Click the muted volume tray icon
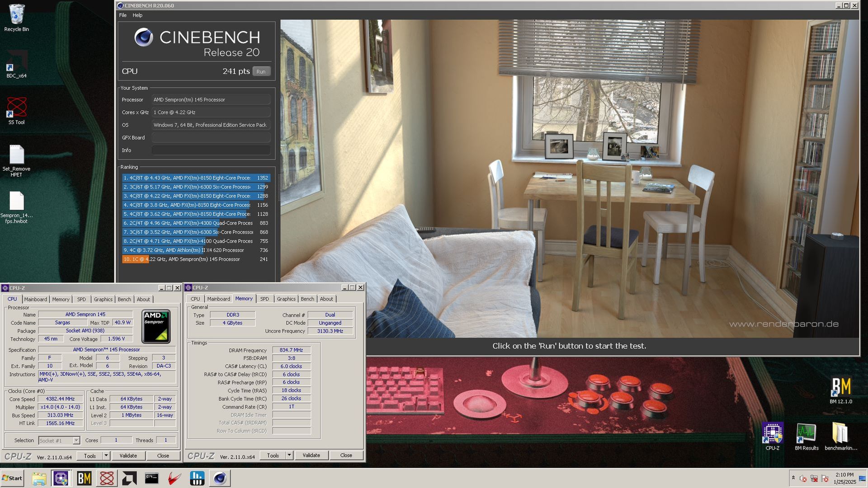The image size is (868, 488). coord(803,479)
